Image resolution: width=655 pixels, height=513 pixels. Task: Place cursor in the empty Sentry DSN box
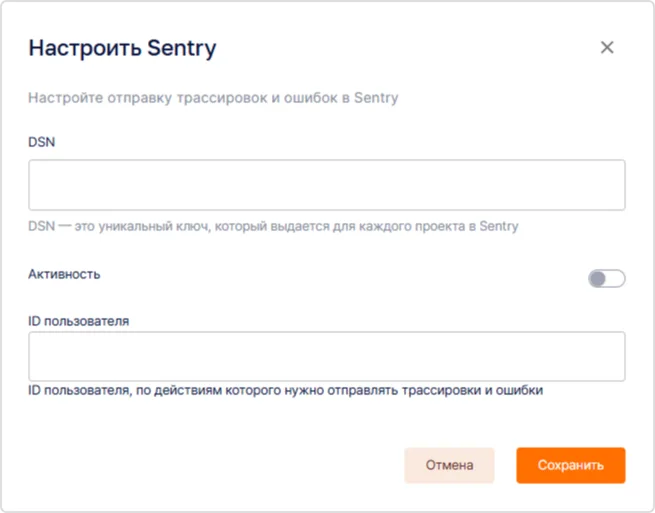point(326,185)
